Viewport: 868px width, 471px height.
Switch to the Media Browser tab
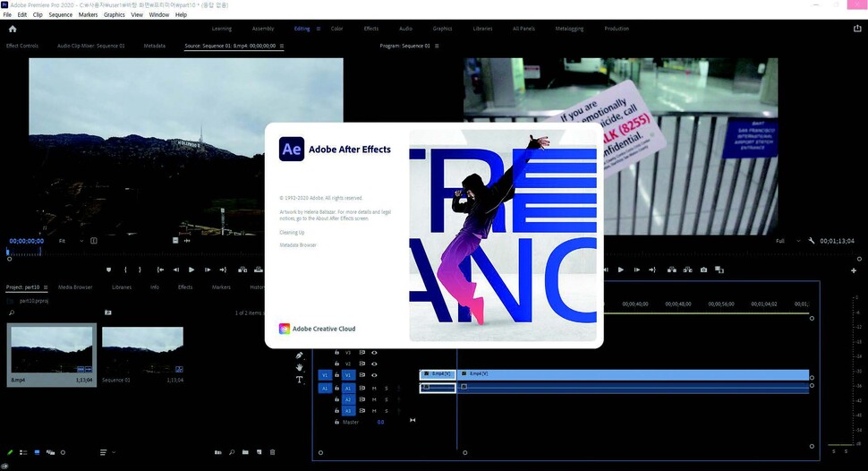[x=75, y=287]
